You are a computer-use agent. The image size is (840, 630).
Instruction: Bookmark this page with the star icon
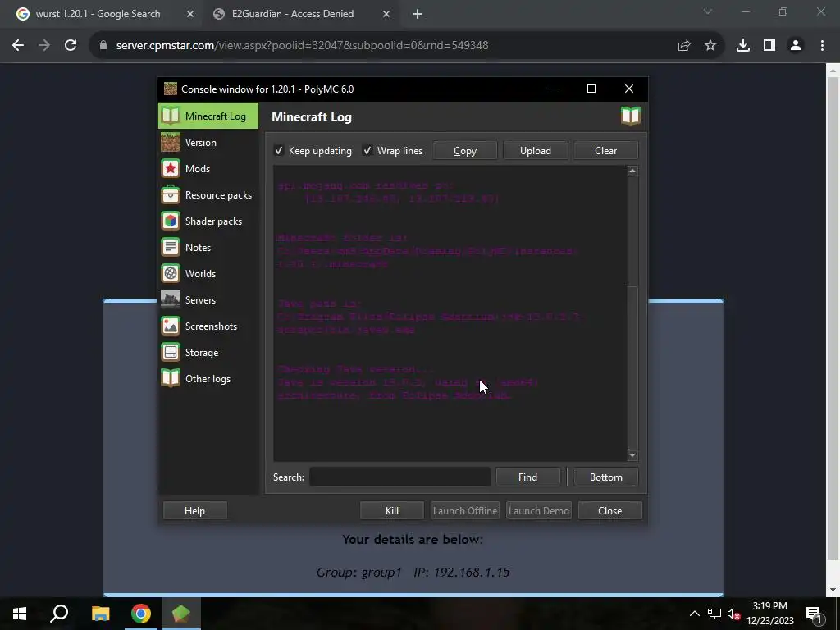pos(710,46)
